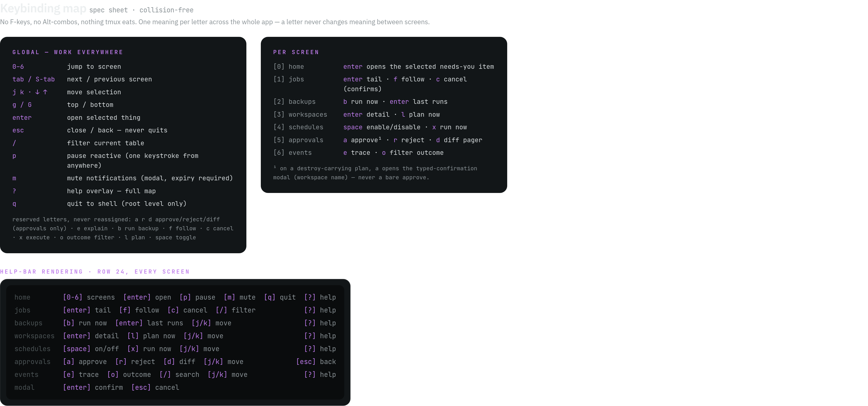Viewport: 868px width, 406px height.
Task: Click the 'tab / S-tab' key label
Action: coord(33,79)
